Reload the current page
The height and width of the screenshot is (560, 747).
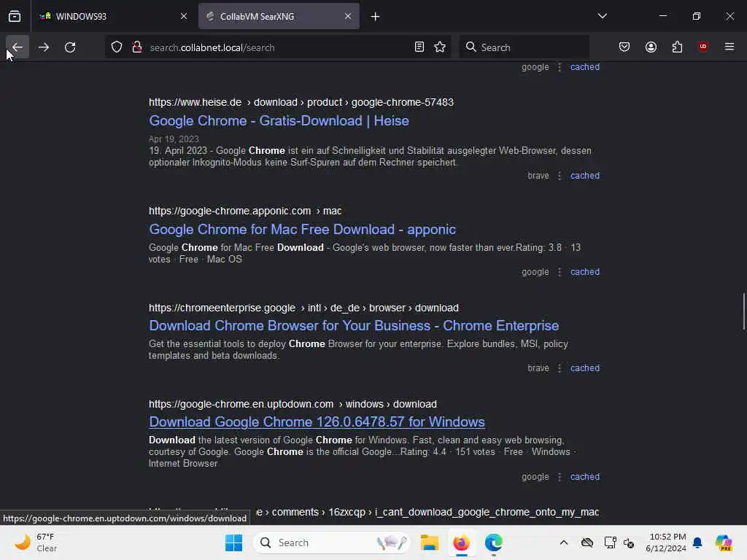point(70,47)
